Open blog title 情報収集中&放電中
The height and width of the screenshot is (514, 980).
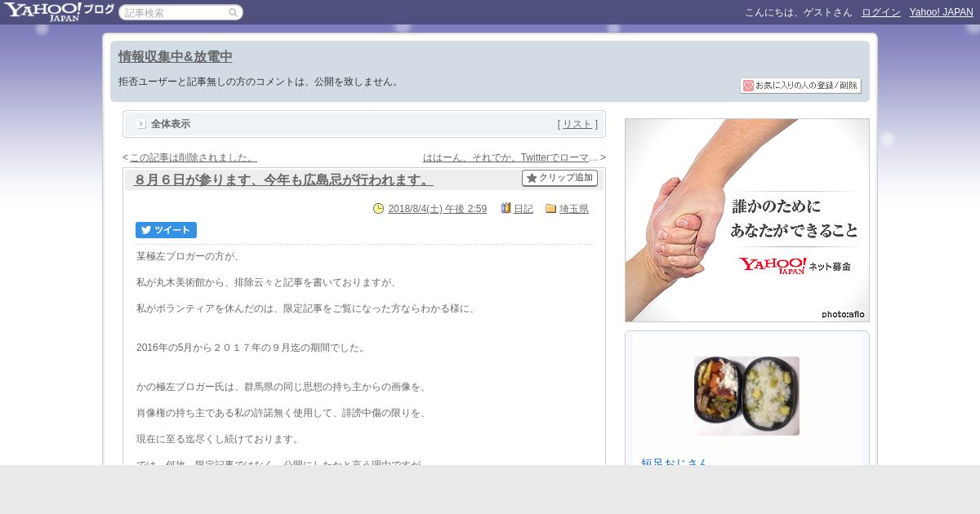click(x=176, y=56)
